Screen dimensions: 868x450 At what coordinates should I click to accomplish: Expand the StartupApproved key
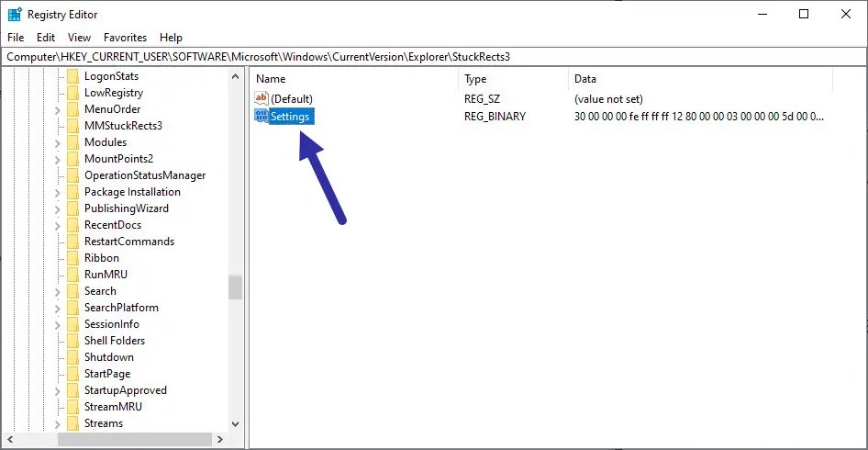(x=58, y=390)
